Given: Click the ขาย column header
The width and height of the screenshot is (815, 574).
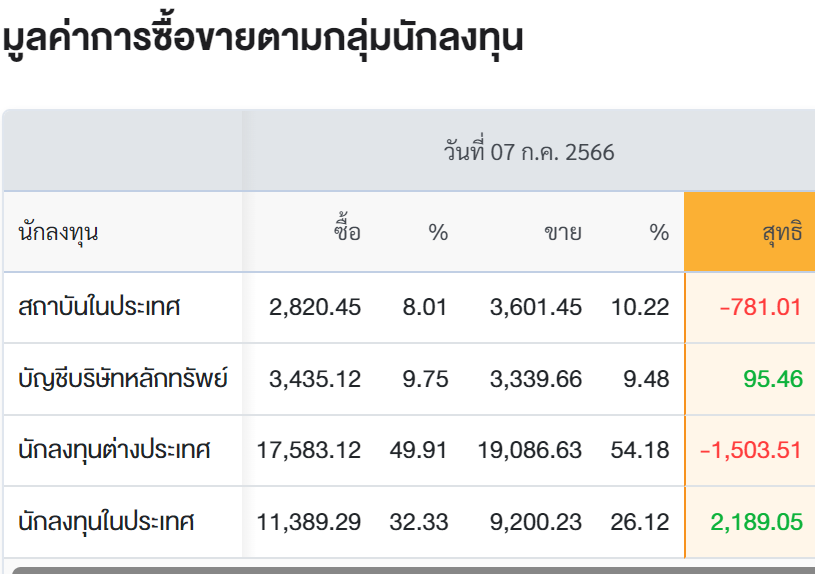Looking at the screenshot, I should pyautogui.click(x=563, y=233).
